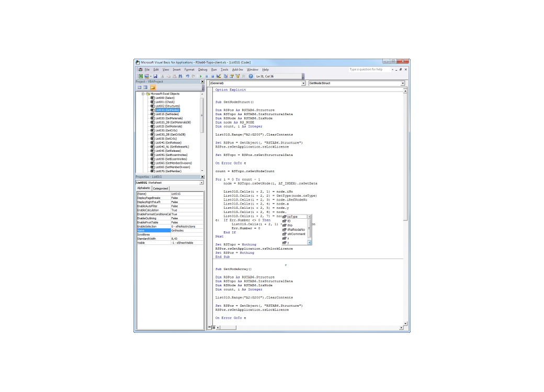Viewport: 544px width, 392px height.
Task: Click the Run Sub toolbar icon
Action: pos(201,76)
